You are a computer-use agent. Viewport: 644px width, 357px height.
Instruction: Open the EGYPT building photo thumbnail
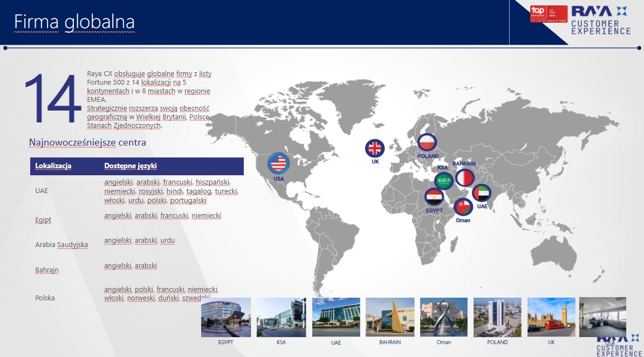[225, 317]
